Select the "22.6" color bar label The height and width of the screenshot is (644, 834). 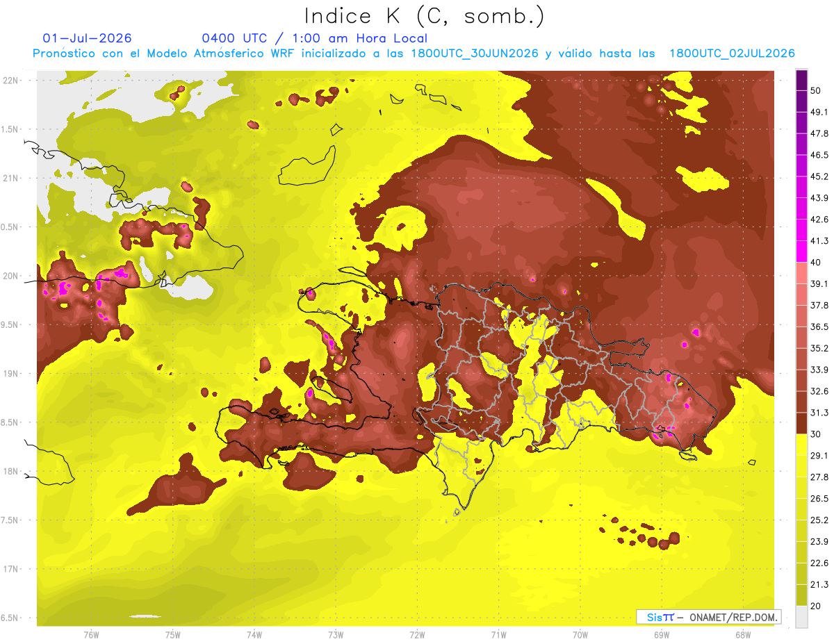pyautogui.click(x=819, y=563)
